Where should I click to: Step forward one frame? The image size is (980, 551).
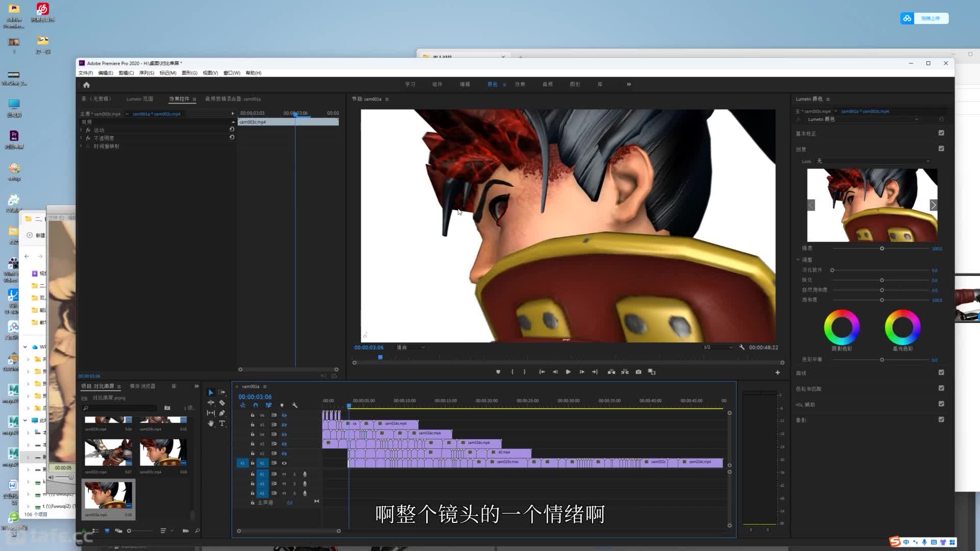(582, 372)
